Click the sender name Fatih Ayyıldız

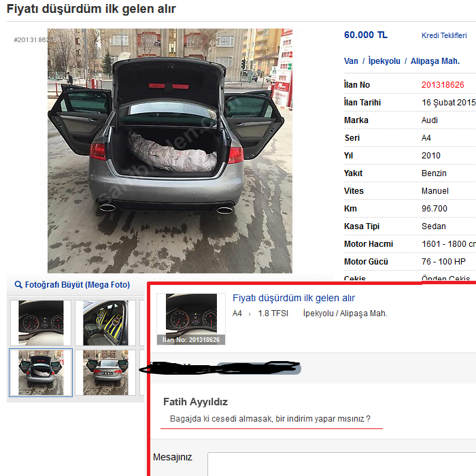pos(196,402)
